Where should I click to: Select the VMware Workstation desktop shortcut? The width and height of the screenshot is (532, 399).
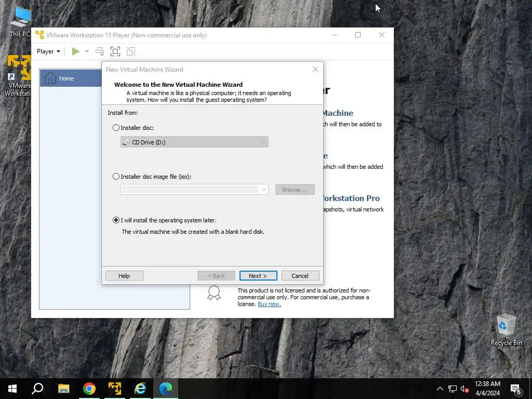18,76
